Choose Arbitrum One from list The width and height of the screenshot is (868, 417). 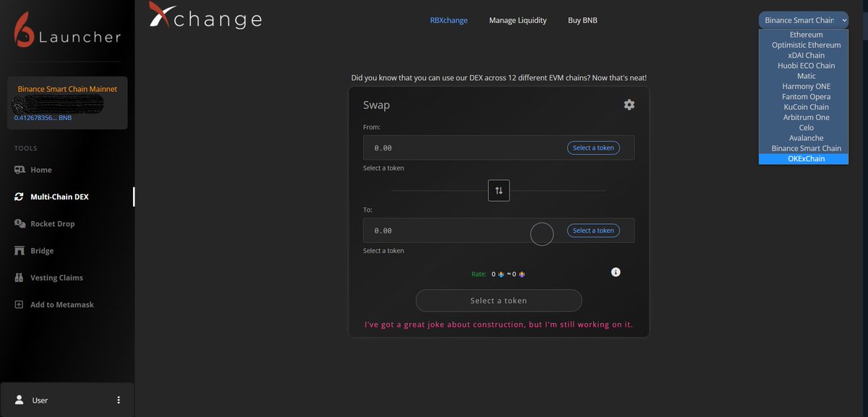pyautogui.click(x=804, y=117)
